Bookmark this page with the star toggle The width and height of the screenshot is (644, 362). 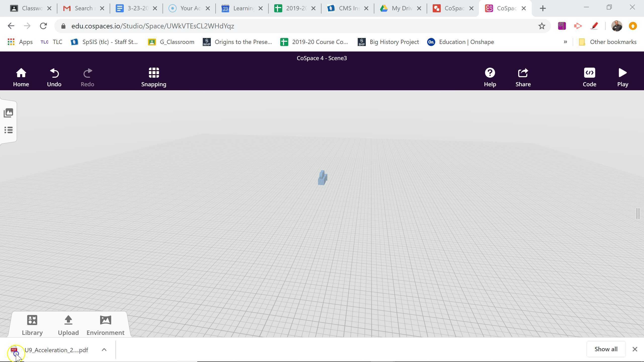click(542, 26)
